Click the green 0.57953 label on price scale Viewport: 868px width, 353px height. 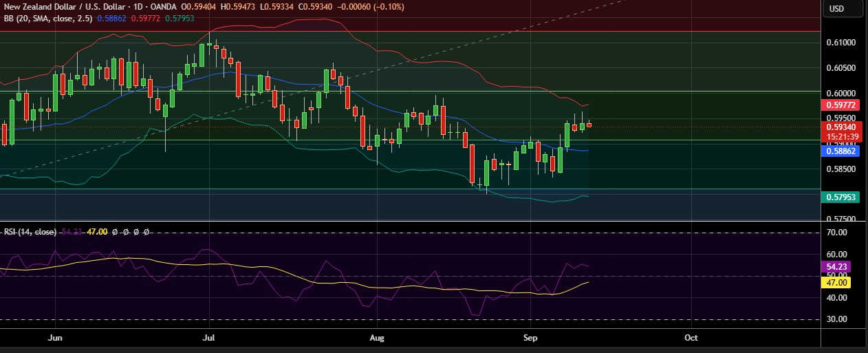pos(840,197)
